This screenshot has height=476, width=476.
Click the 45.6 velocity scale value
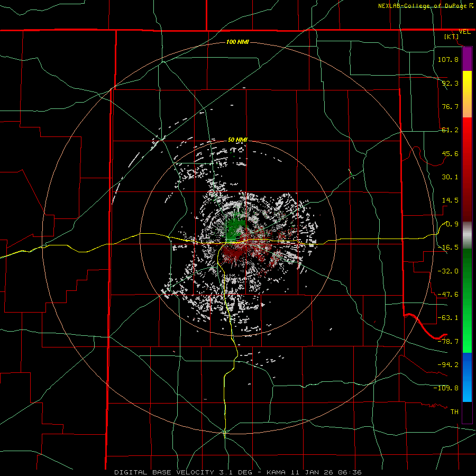click(450, 153)
